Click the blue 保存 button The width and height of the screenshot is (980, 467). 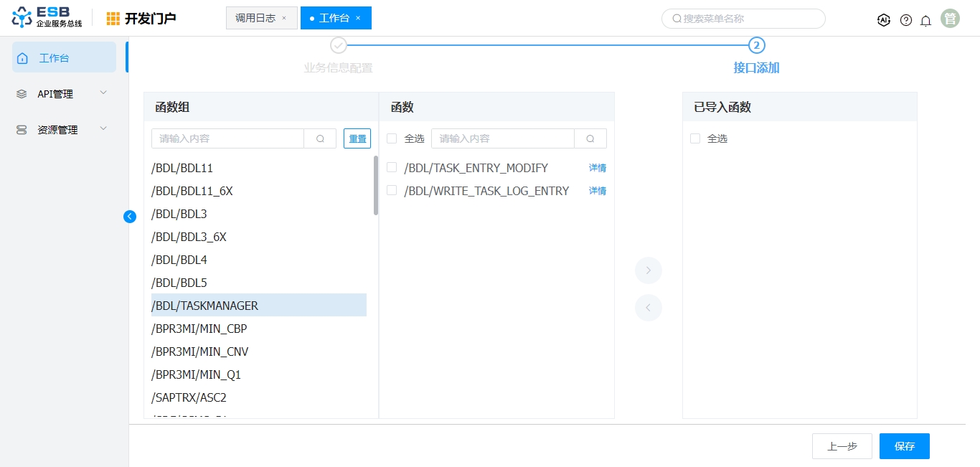(x=904, y=446)
